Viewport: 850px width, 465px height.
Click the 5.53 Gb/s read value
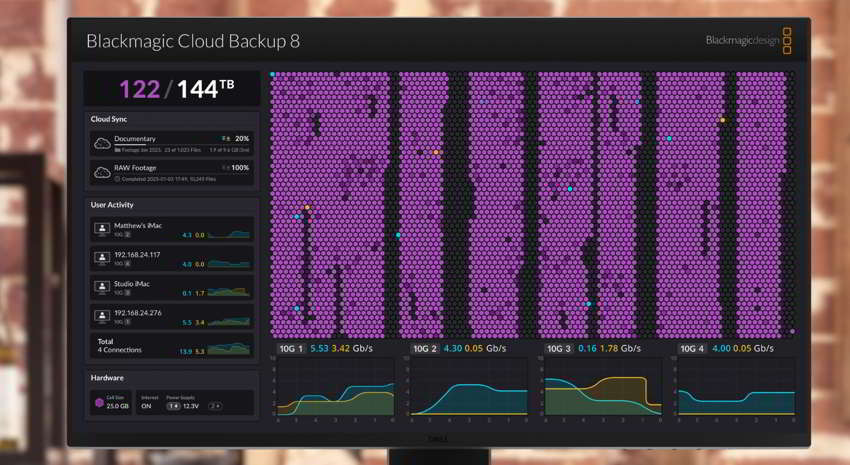point(319,348)
